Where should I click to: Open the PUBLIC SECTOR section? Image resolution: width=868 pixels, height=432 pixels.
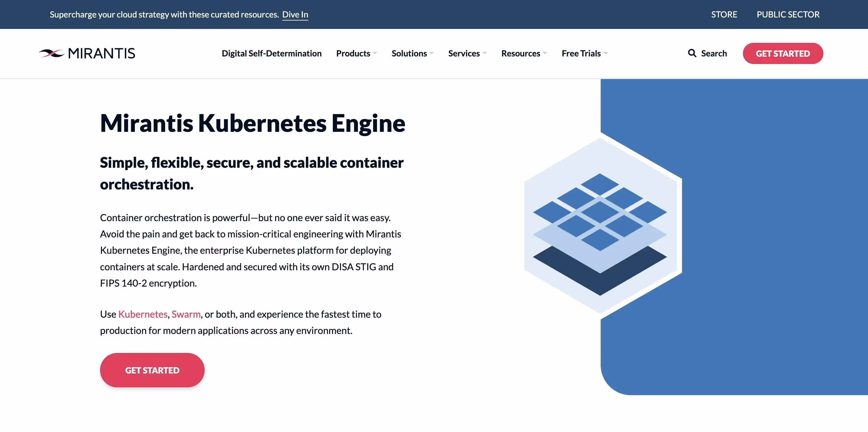pyautogui.click(x=788, y=14)
